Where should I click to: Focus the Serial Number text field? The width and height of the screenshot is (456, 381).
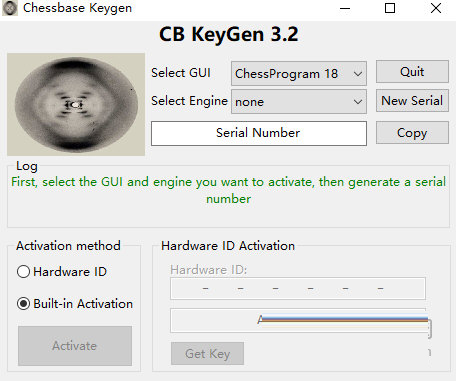click(x=259, y=133)
